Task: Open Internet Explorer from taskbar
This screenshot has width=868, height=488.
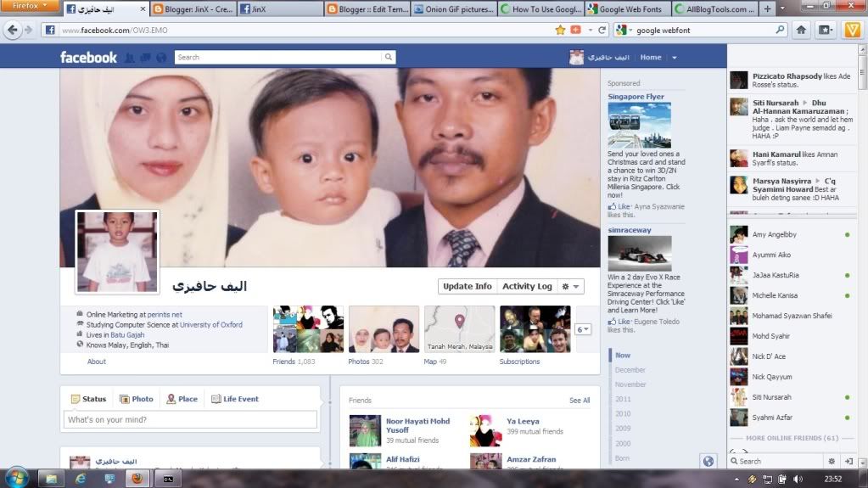Action: tap(81, 479)
